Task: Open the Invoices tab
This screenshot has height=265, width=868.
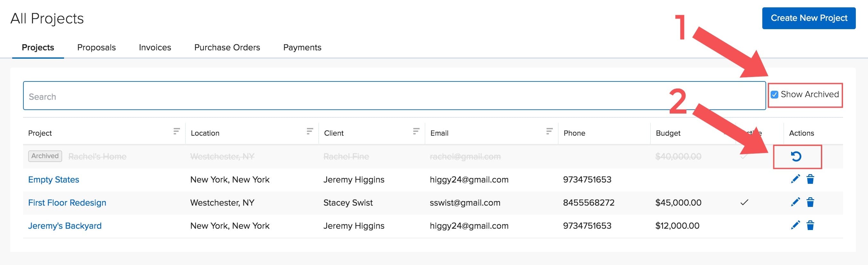Action: click(x=155, y=47)
